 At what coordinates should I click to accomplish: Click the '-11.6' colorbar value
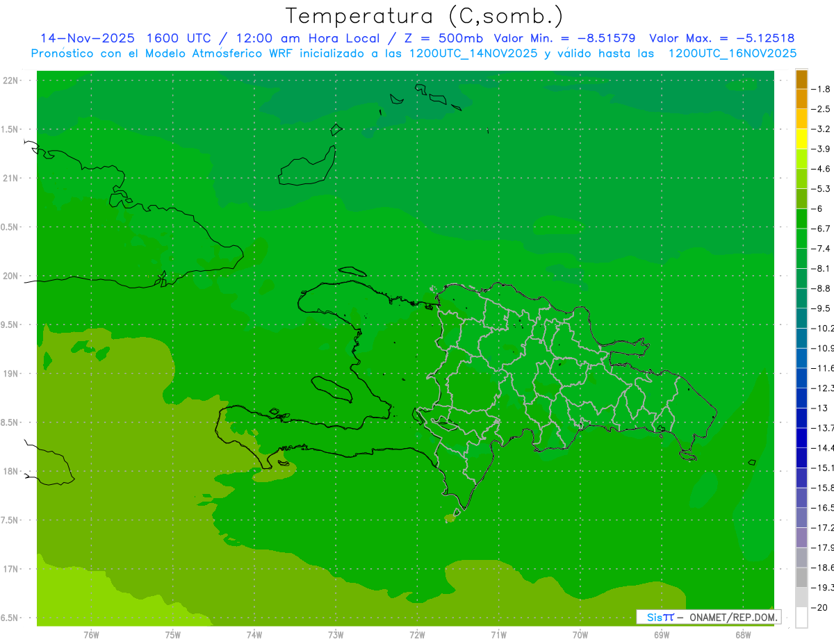822,368
